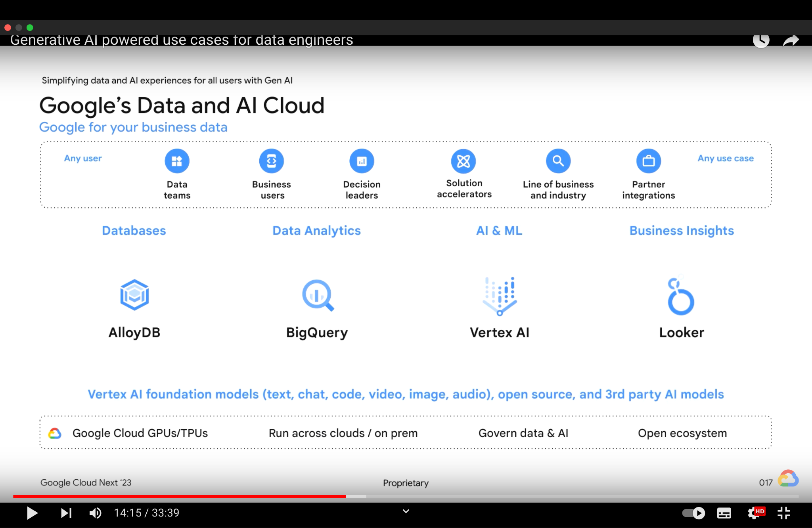Click the mute/unmute speaker icon

(95, 512)
